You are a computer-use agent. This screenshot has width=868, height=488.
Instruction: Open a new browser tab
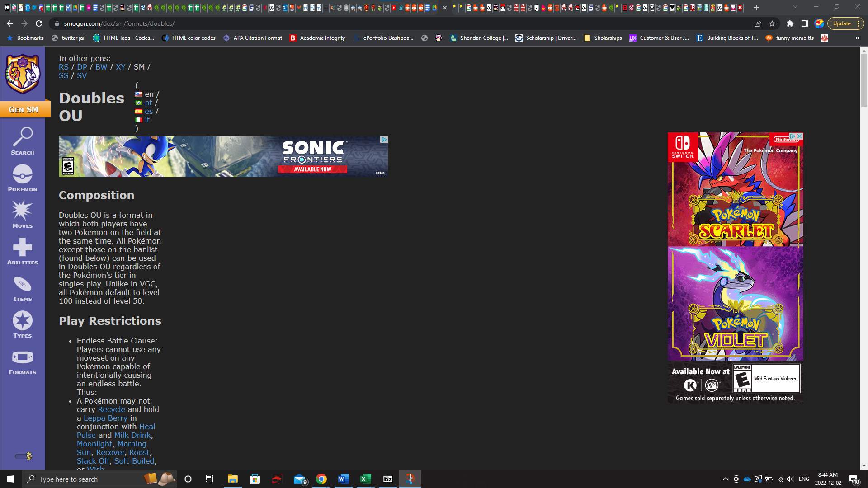[756, 8]
